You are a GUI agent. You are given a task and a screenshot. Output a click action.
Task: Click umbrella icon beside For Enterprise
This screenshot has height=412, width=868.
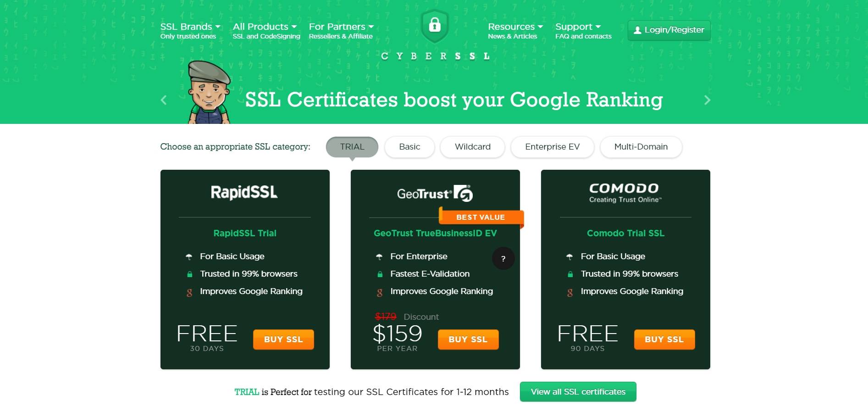click(x=379, y=257)
